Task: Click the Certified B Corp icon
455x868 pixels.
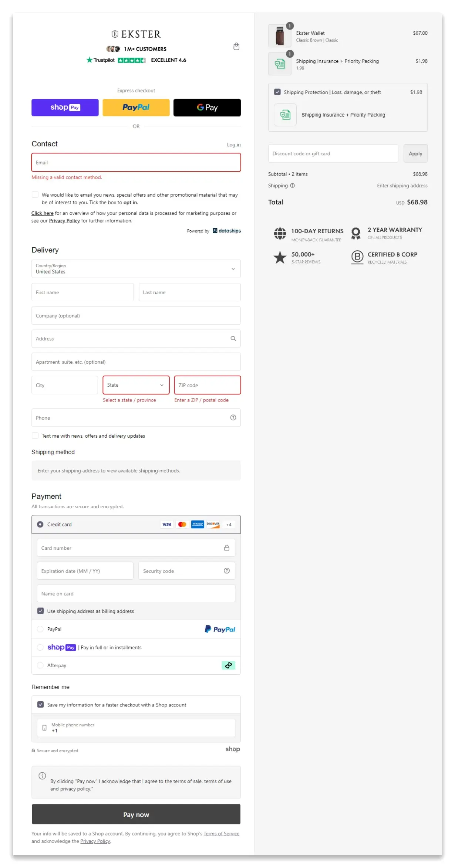Action: tap(357, 257)
